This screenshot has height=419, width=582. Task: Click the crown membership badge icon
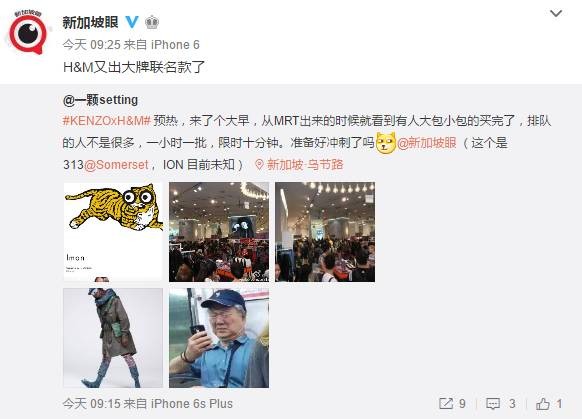151,22
